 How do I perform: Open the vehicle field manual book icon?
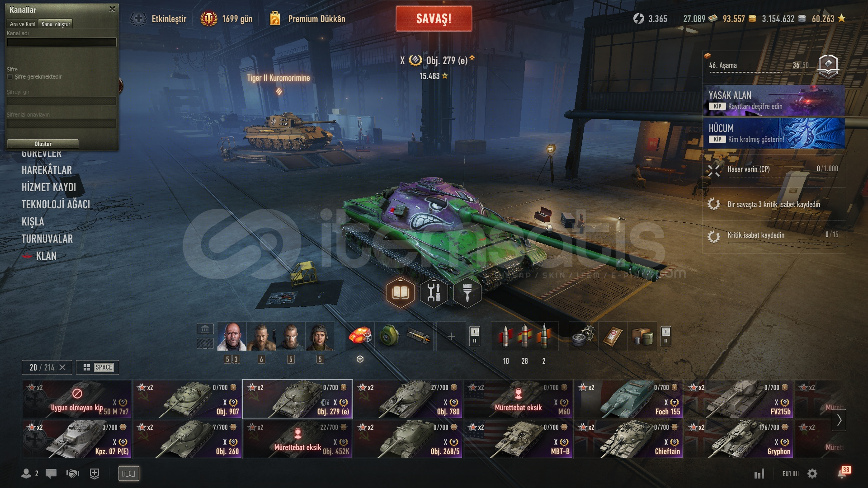point(400,293)
